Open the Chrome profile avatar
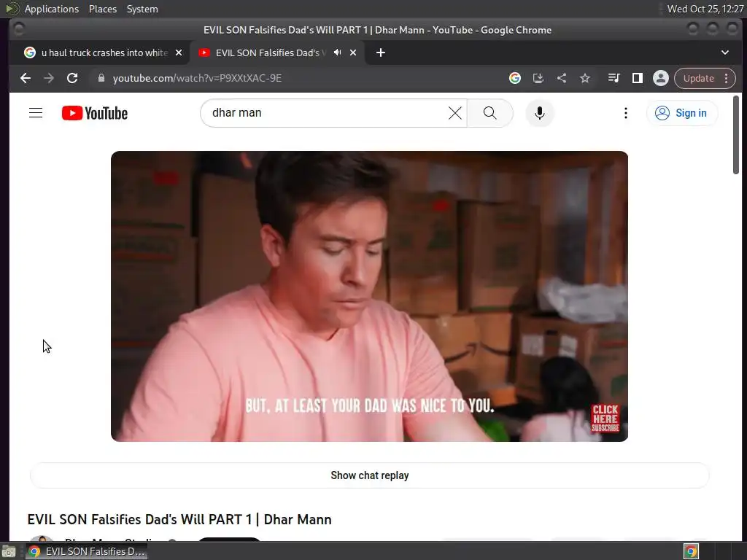Screen dimensions: 747x560 click(x=661, y=78)
